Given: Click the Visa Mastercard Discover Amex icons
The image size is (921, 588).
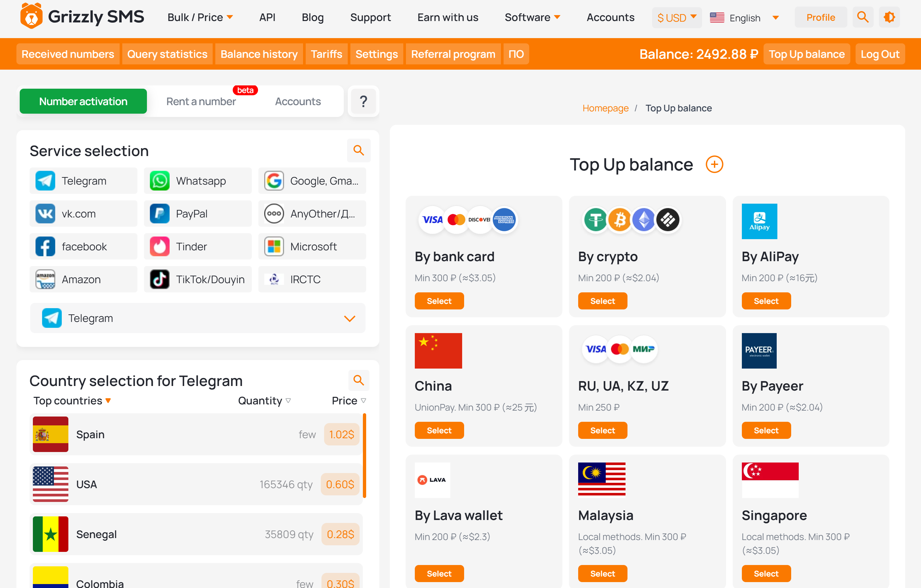Looking at the screenshot, I should pos(468,220).
